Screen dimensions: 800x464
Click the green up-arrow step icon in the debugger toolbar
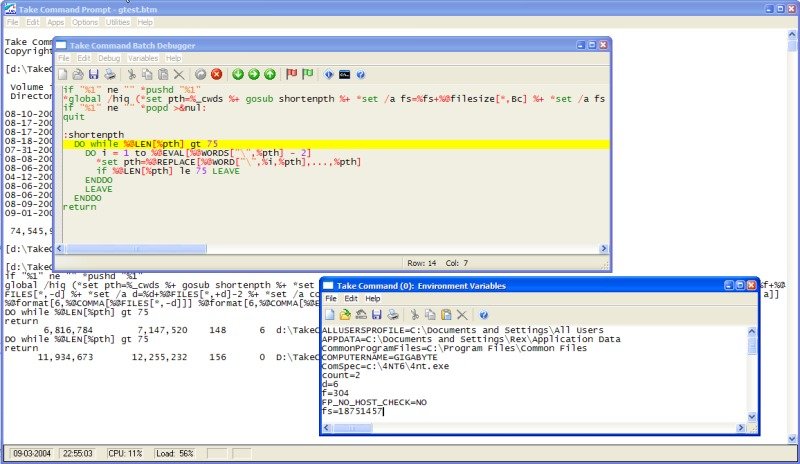[270, 75]
